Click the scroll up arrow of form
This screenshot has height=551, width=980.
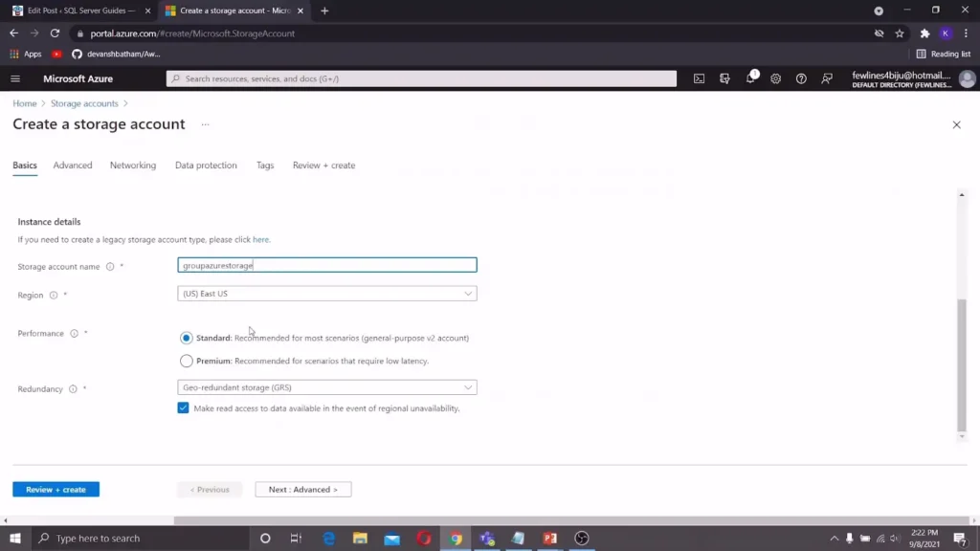coord(961,195)
